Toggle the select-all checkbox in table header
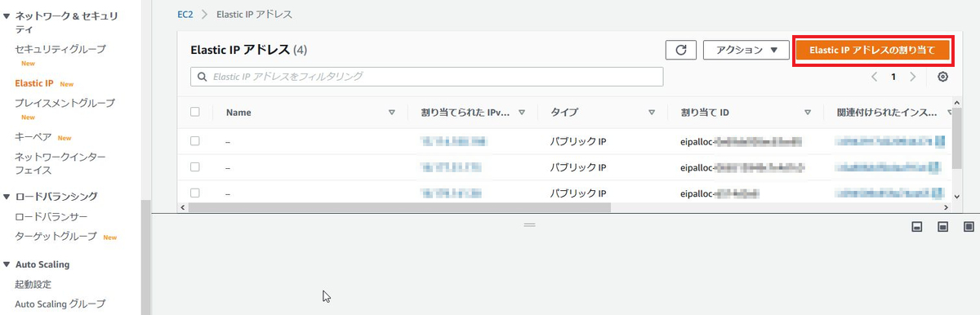 point(195,113)
